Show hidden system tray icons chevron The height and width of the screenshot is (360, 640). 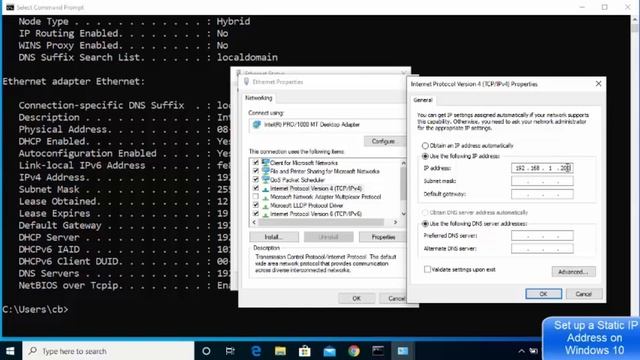click(x=521, y=351)
